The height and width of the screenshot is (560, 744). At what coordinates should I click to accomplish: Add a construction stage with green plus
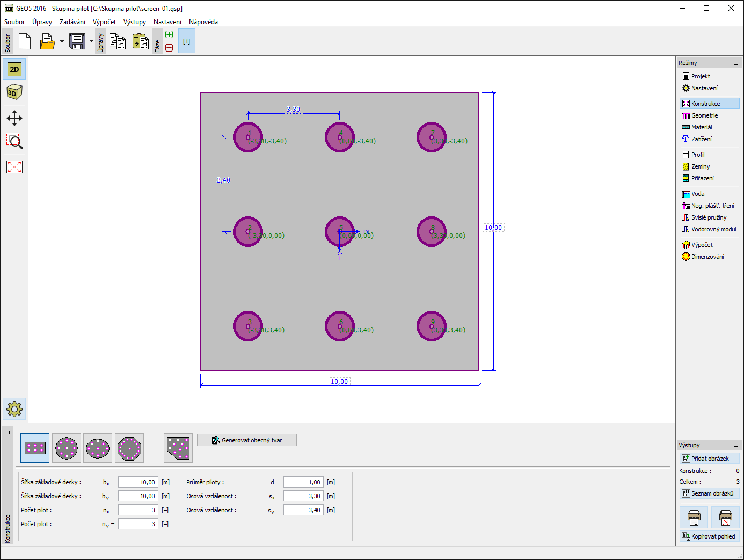[x=169, y=34]
